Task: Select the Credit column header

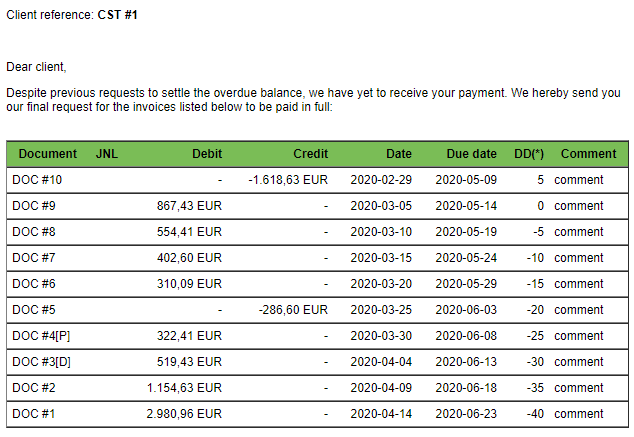Action: [311, 154]
